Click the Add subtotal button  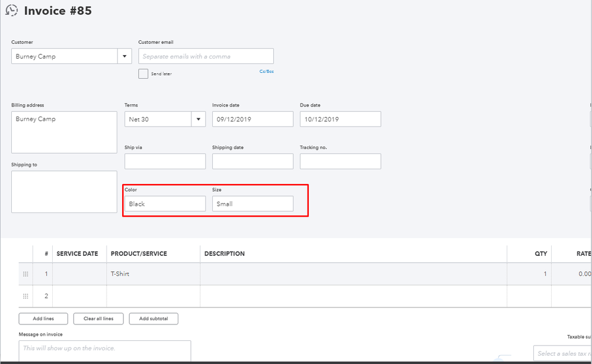[153, 319]
